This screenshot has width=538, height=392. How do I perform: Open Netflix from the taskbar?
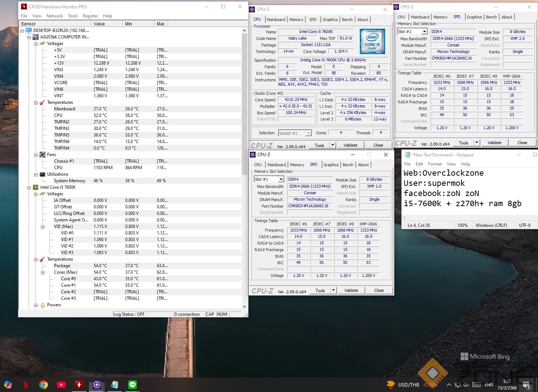tap(25, 385)
